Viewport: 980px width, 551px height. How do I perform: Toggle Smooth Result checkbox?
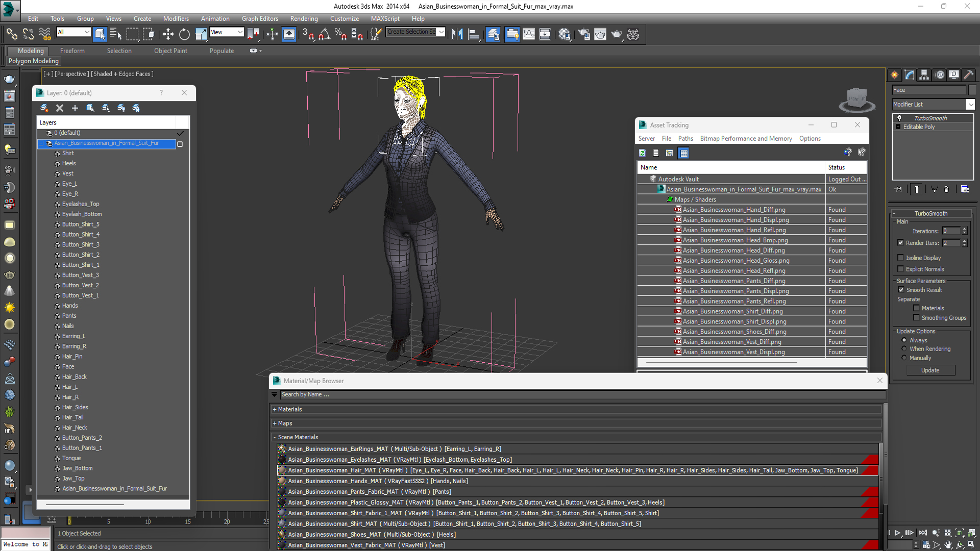pos(901,290)
